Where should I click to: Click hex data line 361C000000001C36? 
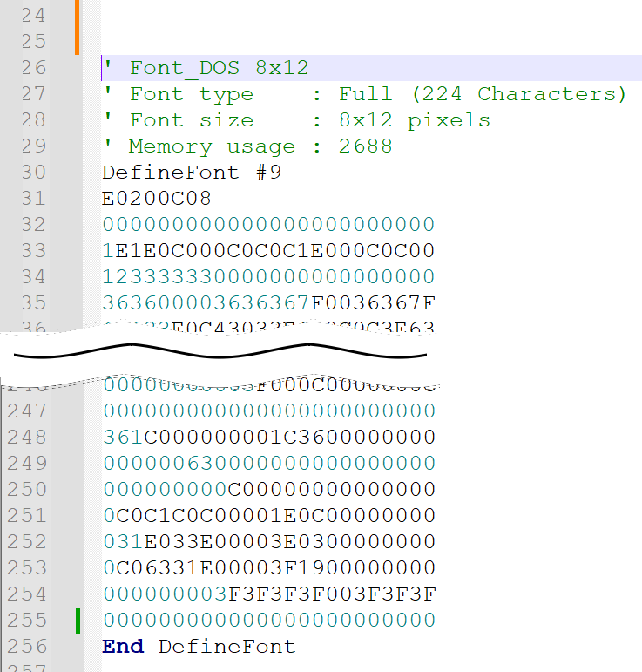point(268,437)
